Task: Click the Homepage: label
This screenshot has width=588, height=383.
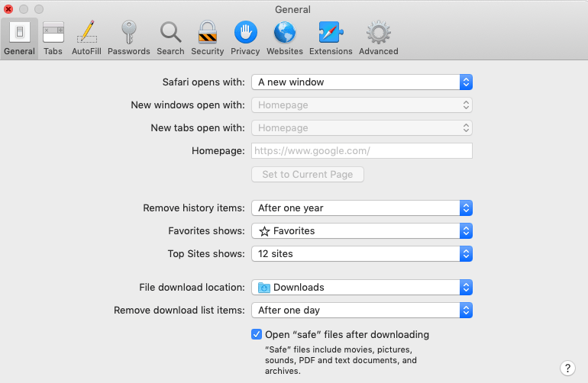Action: click(x=218, y=151)
